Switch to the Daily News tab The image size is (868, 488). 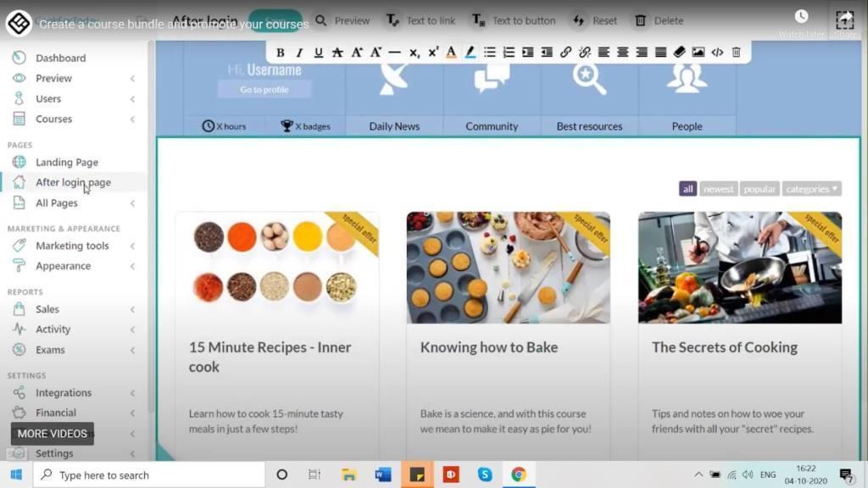[394, 126]
